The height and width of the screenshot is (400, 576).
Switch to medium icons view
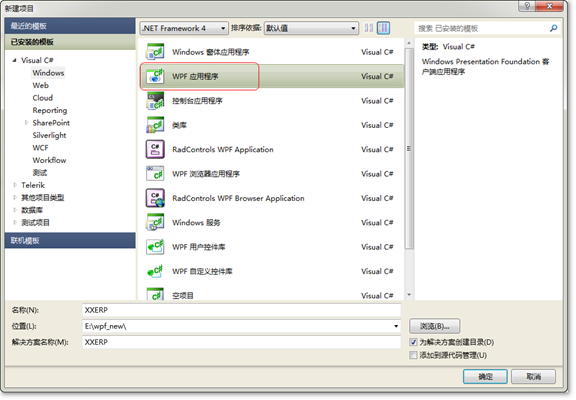[x=383, y=28]
